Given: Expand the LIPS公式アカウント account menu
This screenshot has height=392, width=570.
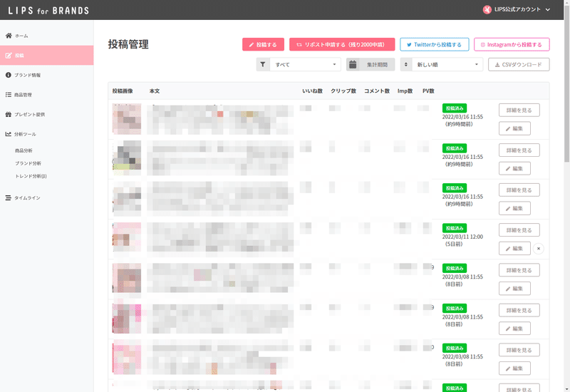Looking at the screenshot, I should [x=516, y=10].
